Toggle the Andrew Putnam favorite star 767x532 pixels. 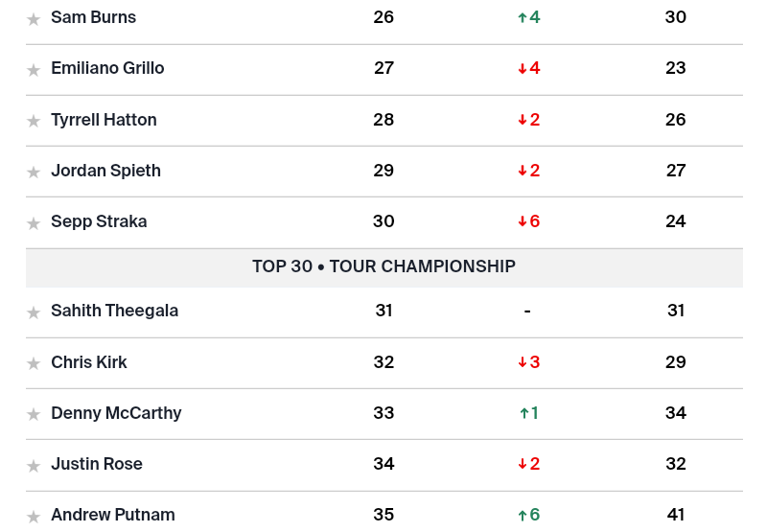pos(34,517)
